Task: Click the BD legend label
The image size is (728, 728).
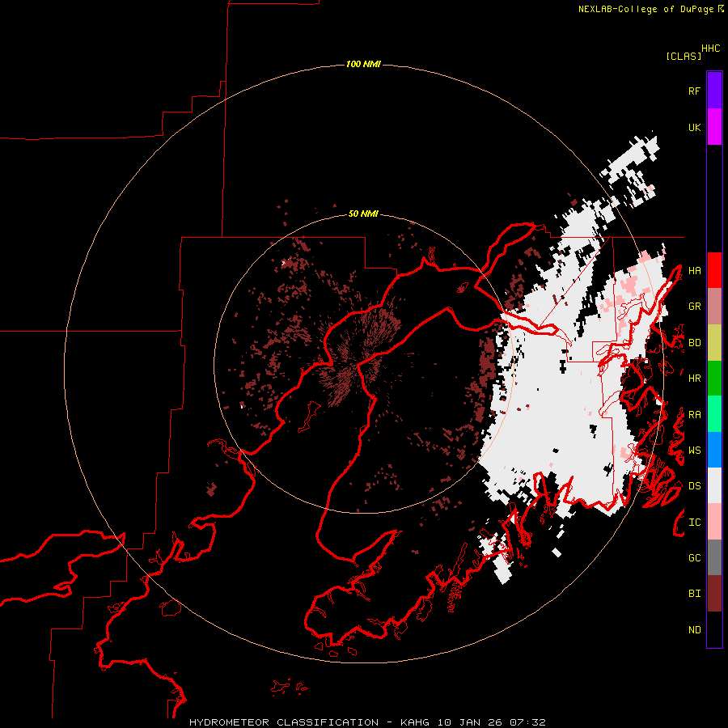Action: [694, 343]
